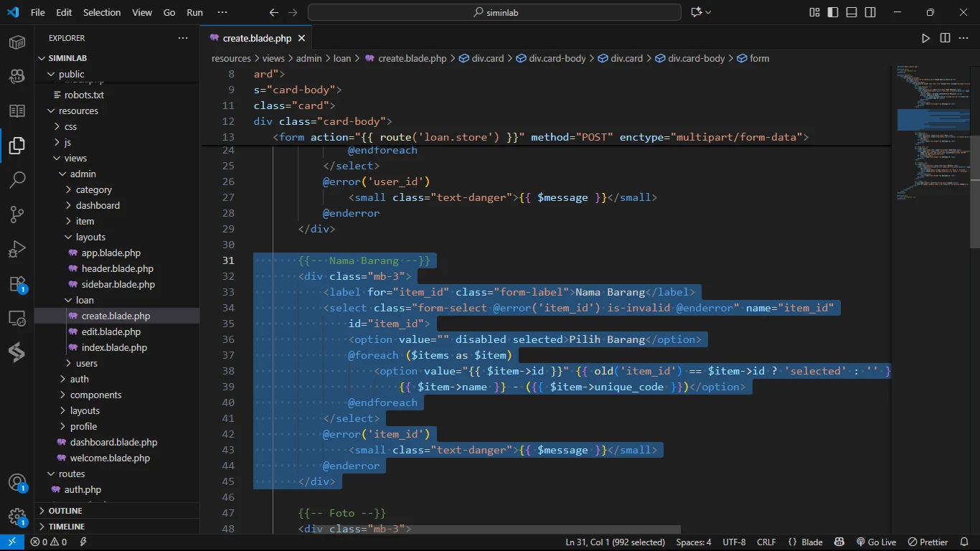Close the create.blade.php tab
980x551 pixels.
coord(302,38)
